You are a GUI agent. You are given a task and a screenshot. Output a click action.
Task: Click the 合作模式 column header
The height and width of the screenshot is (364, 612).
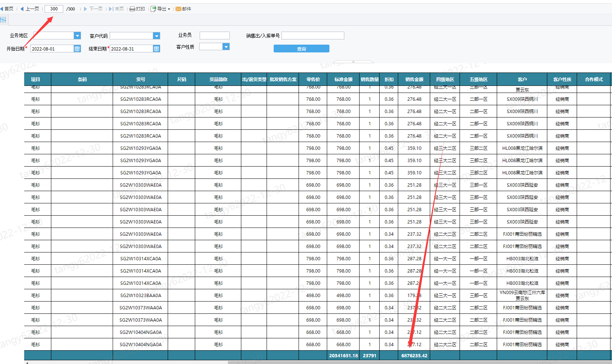pyautogui.click(x=594, y=79)
